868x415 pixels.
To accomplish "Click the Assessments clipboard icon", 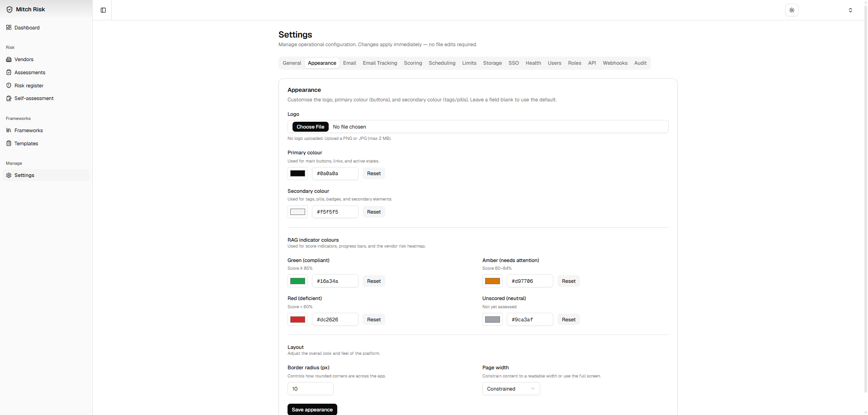I will [x=9, y=72].
